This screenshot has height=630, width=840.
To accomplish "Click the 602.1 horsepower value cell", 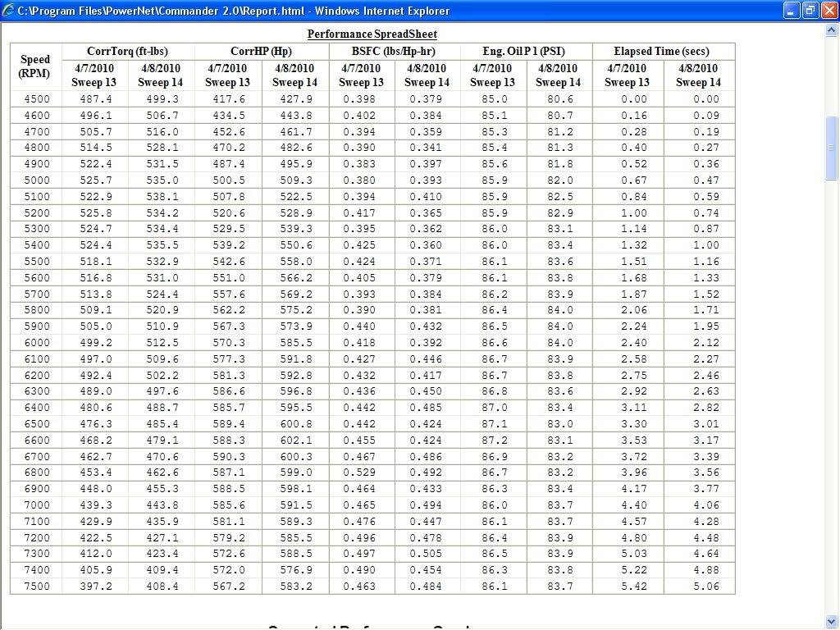I will (x=295, y=441).
